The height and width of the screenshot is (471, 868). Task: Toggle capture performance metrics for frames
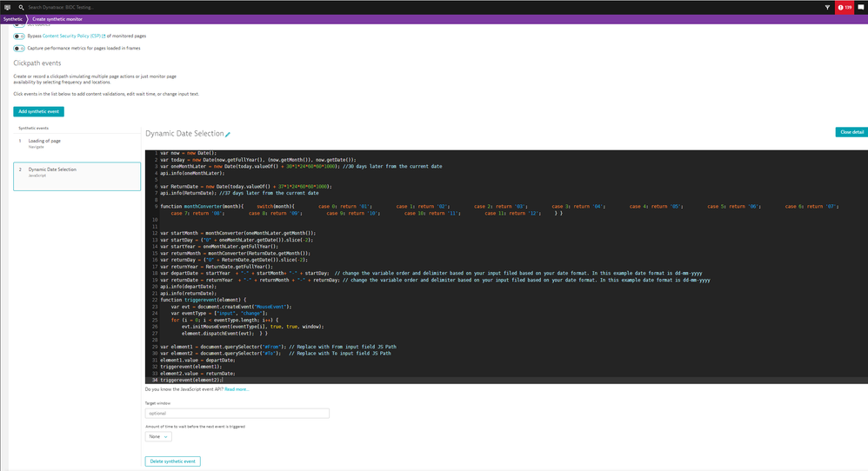[x=19, y=49]
